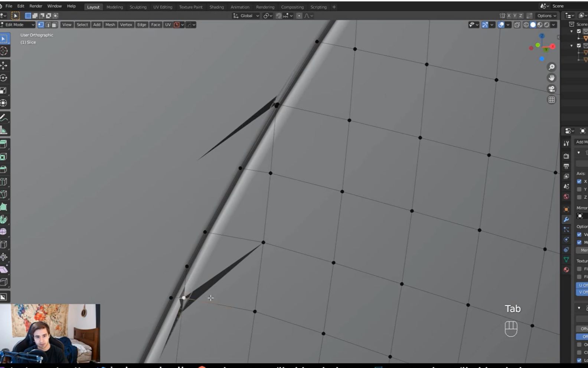Select the Select Box tool
Viewport: 588px width, 368px height.
tap(4, 39)
